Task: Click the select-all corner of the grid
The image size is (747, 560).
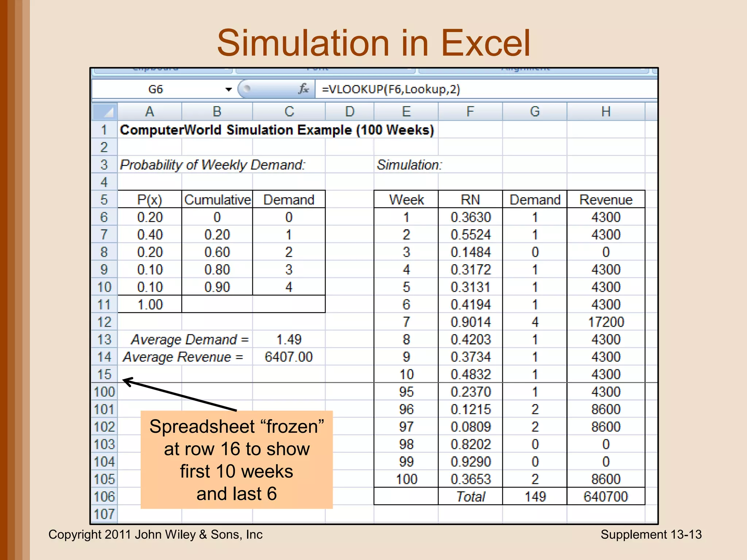Action: [x=105, y=112]
